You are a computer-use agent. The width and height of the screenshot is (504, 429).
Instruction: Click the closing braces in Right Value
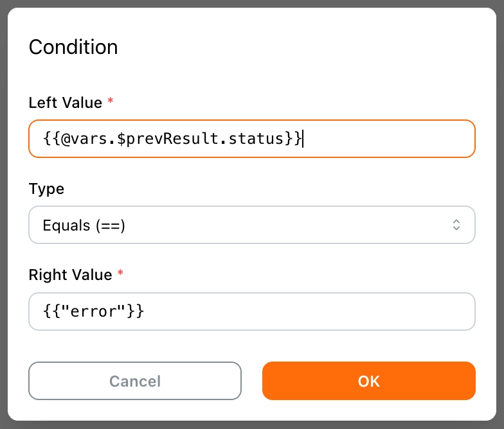click(136, 312)
